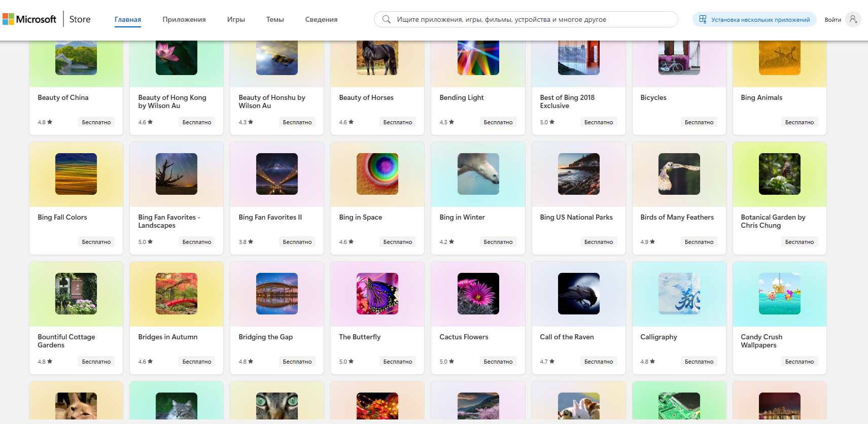Click the Bountiful Cottage Gardens picture
Screen dimensions: 868x424
(x=76, y=294)
